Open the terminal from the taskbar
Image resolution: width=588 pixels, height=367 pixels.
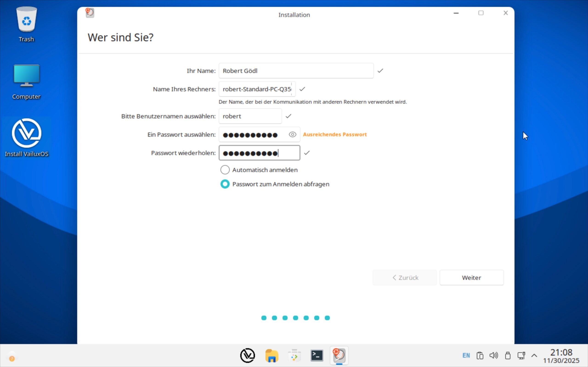pos(317,356)
